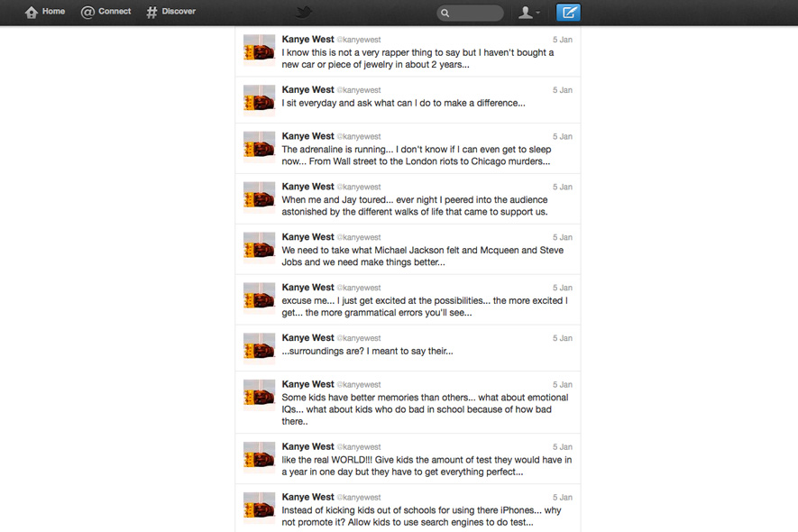Expand the account dropdown arrow
The height and width of the screenshot is (532, 798).
tap(538, 13)
